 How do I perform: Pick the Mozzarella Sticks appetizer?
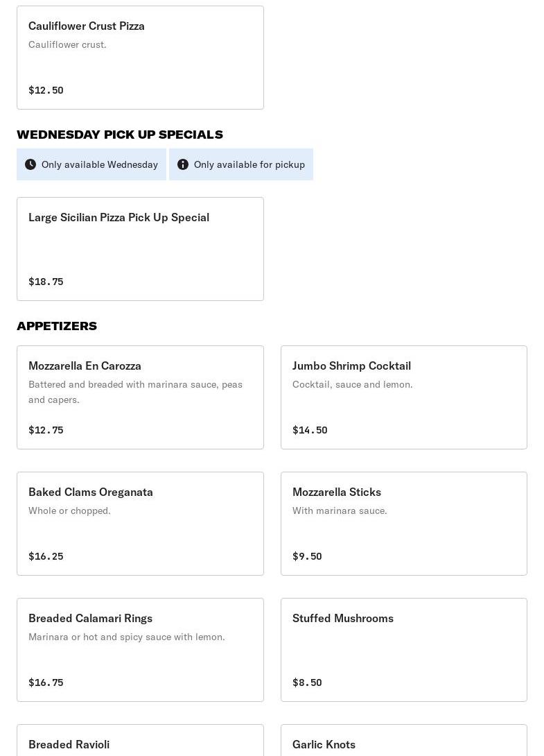[x=403, y=524]
